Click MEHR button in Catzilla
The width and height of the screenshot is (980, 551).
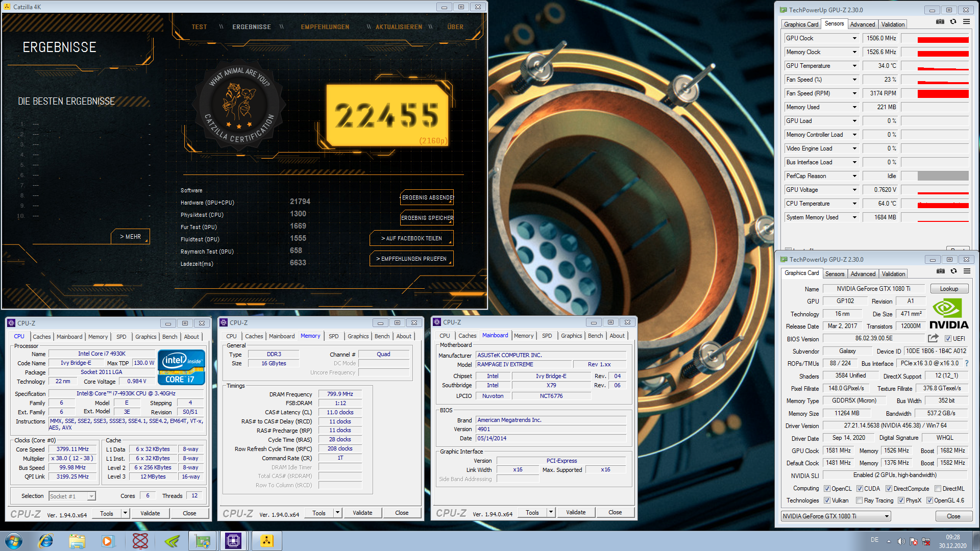pos(131,237)
